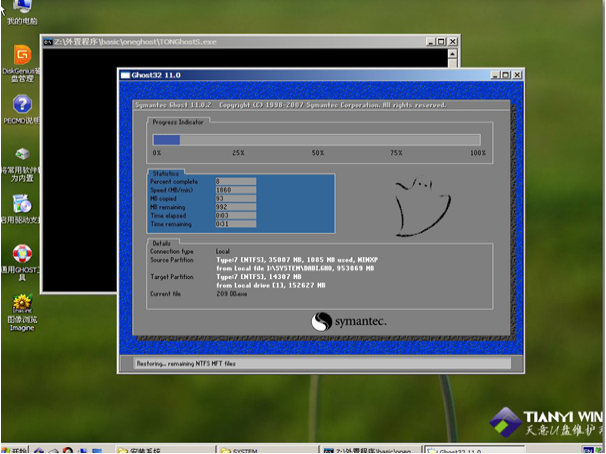Click the Ghost restore progress bar
606x454 pixels.
pos(316,140)
